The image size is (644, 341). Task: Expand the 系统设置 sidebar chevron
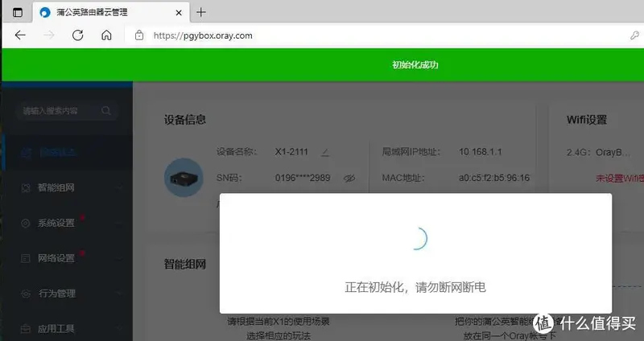click(119, 223)
